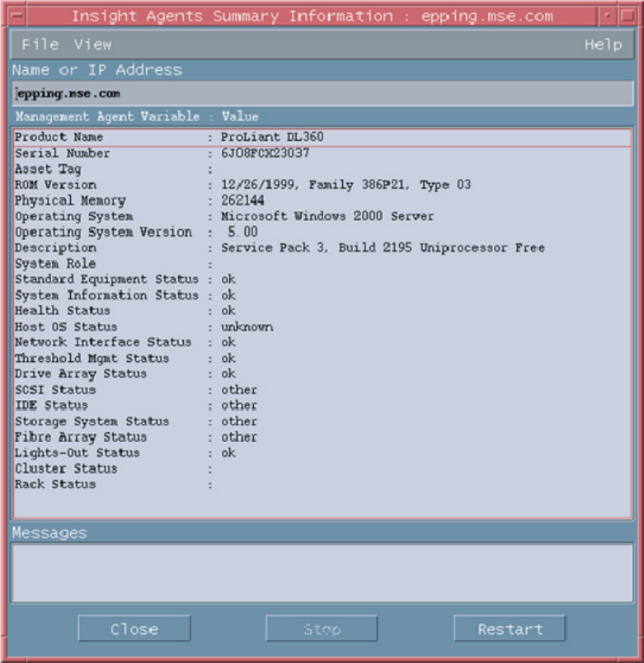Select the Storage System Status row
This screenshot has width=644, height=663.
pos(322,421)
